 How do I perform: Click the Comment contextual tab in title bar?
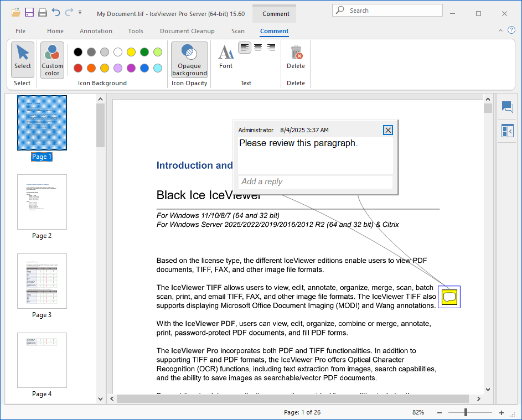click(x=276, y=14)
